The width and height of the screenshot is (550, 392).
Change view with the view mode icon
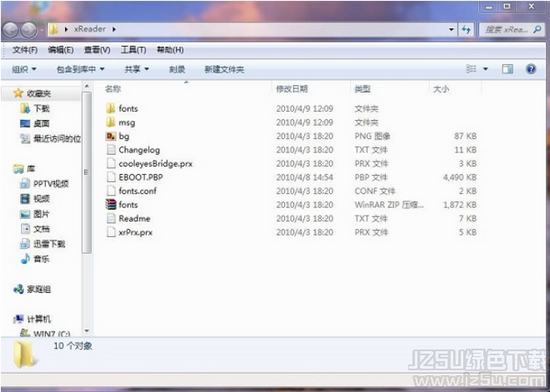click(x=471, y=69)
